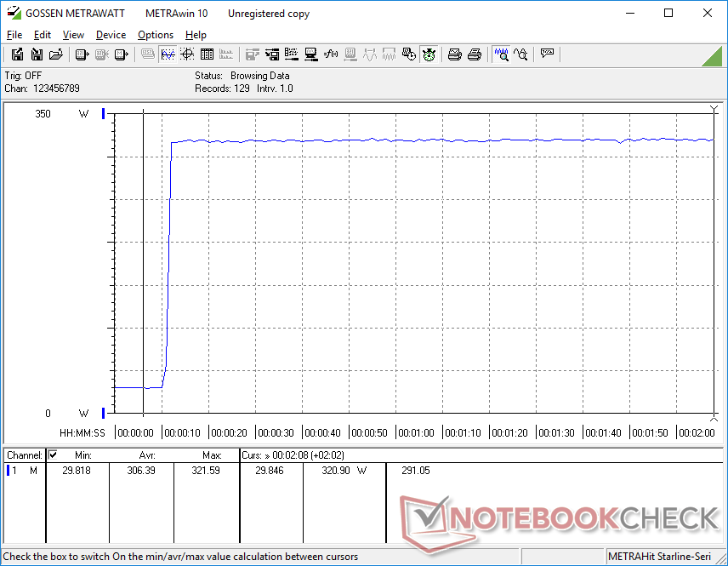The width and height of the screenshot is (728, 566).
Task: Click the 00:02:00 time axis label
Action: pos(697,433)
